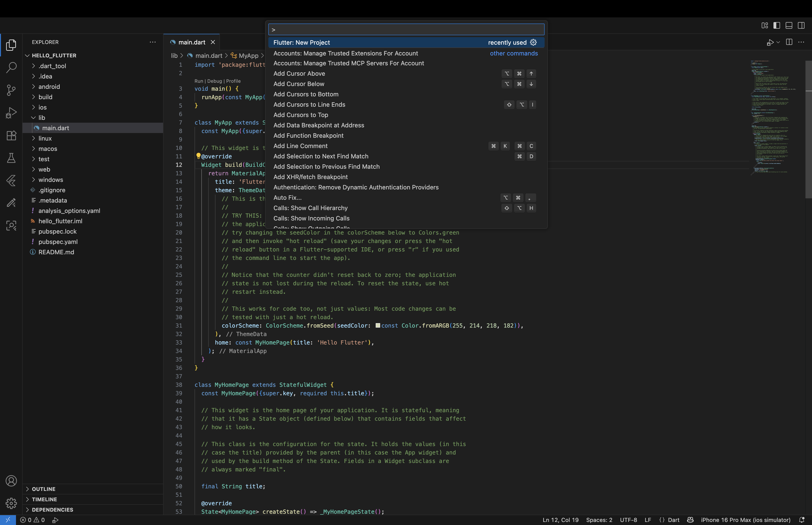Screen dimensions: 812x525
Task: Click gear icon on Flutter: New Project row
Action: pos(534,42)
